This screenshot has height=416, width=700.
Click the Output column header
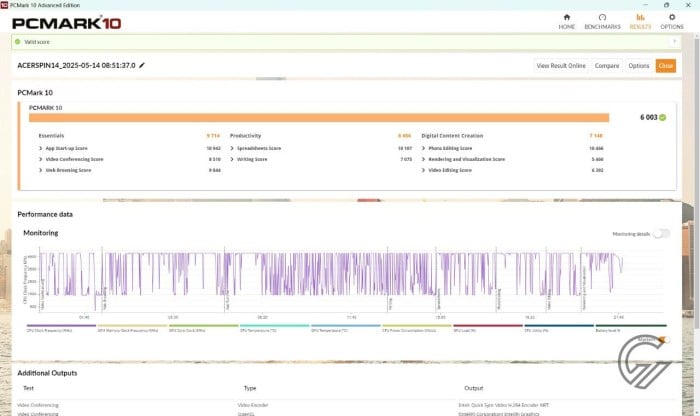tap(474, 388)
